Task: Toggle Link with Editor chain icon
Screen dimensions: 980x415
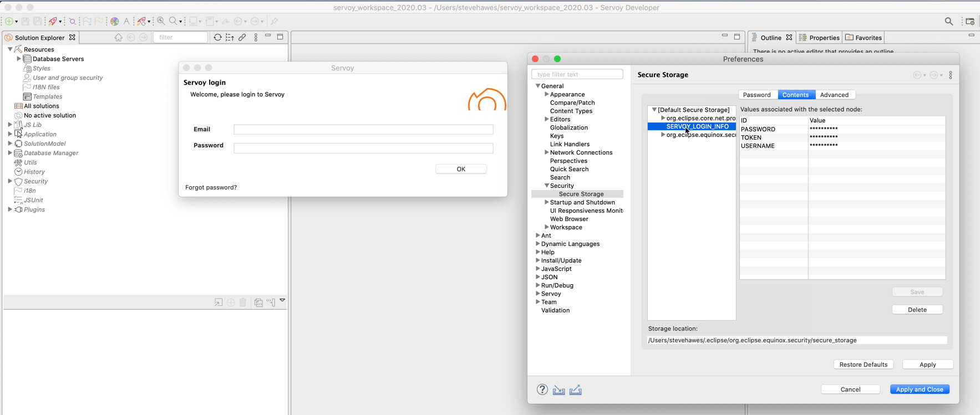Action: click(x=242, y=37)
